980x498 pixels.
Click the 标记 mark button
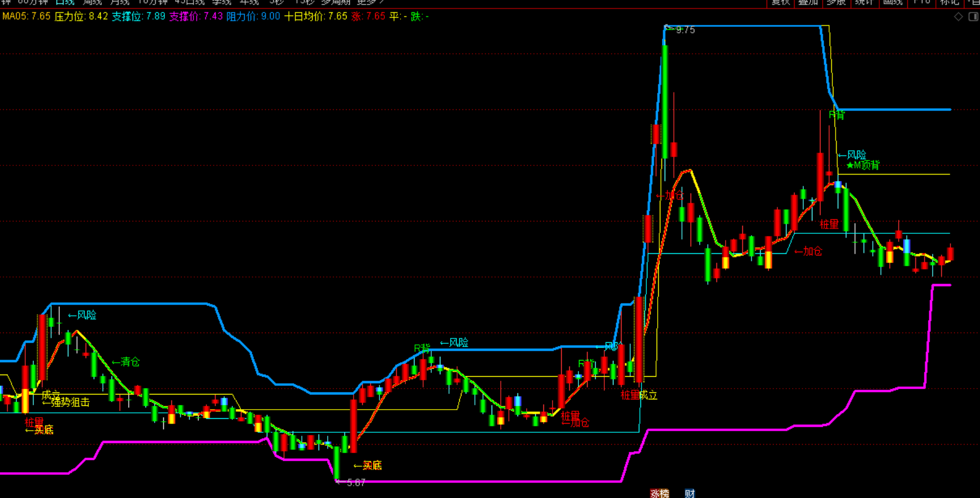pyautogui.click(x=950, y=3)
